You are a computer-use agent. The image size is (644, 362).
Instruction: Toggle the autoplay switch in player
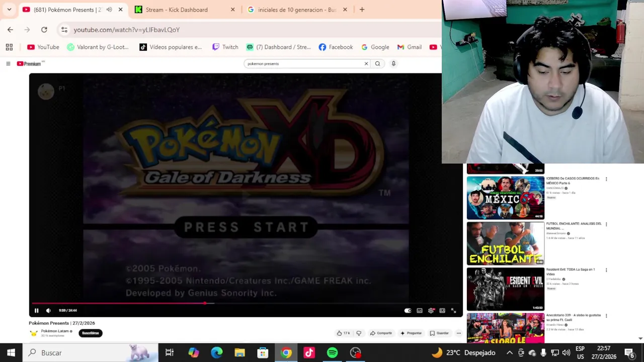pos(408,311)
